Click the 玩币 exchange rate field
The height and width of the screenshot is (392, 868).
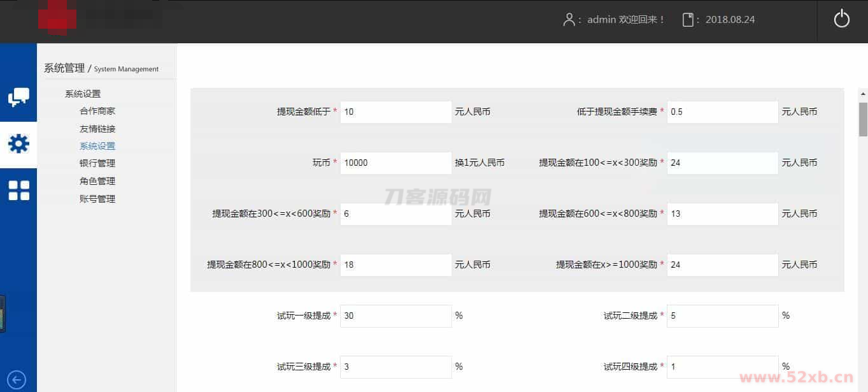[x=395, y=163]
